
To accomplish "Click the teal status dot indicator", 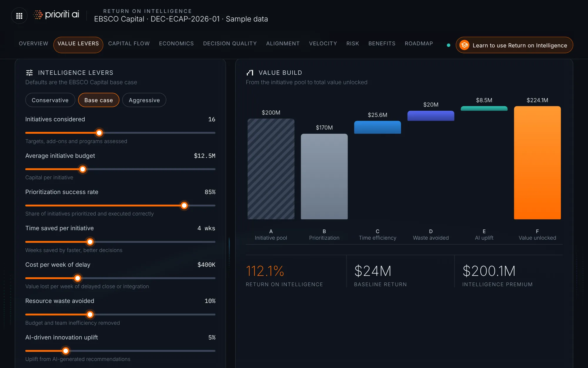I will (x=448, y=45).
